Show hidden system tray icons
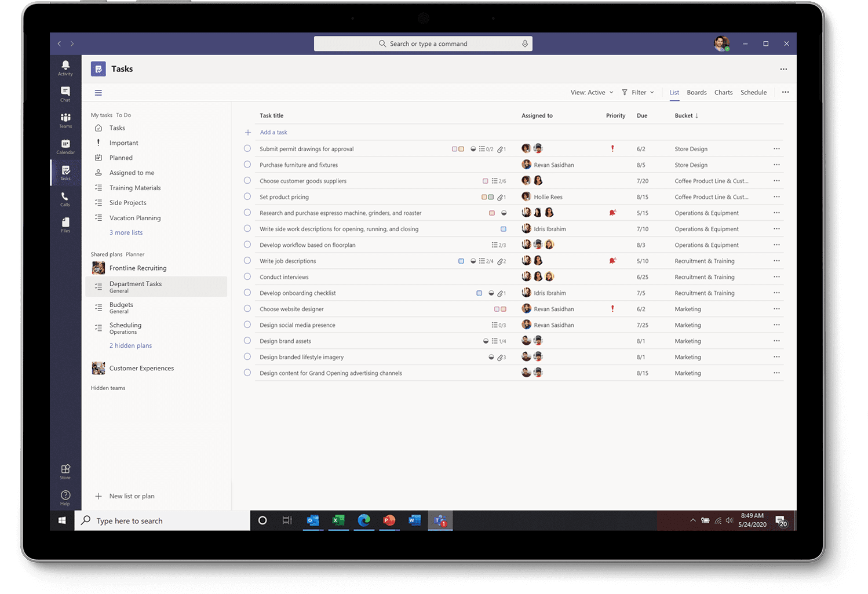The image size is (868, 594). point(692,520)
